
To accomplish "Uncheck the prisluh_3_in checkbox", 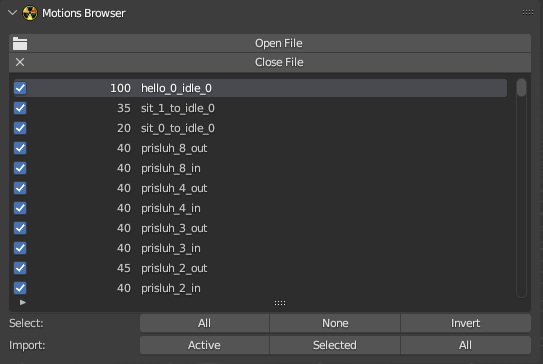I will [x=20, y=248].
